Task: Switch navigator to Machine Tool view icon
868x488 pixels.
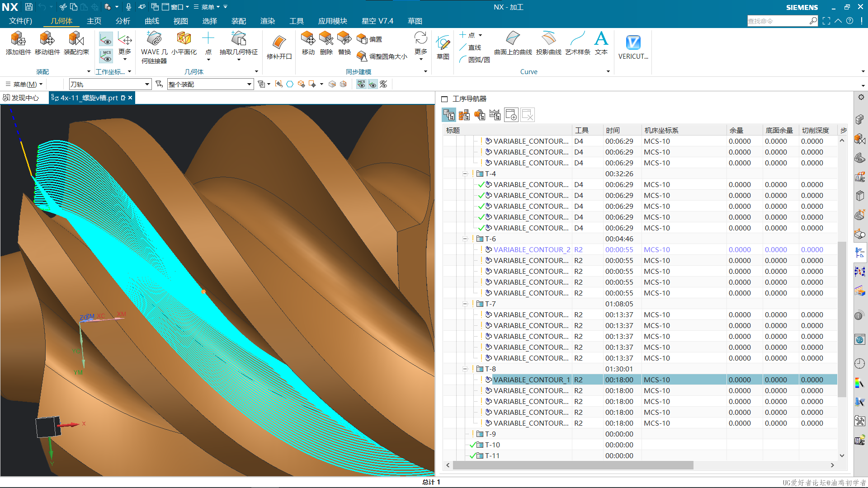Action: [x=464, y=115]
